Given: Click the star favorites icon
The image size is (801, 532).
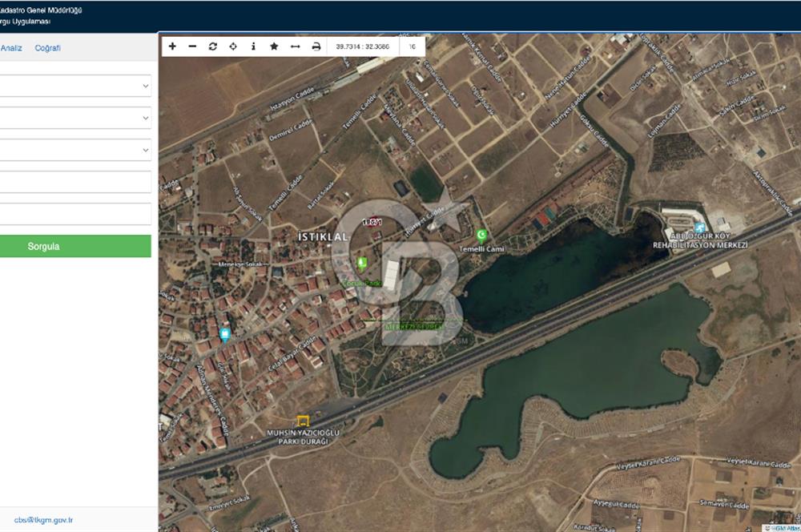Looking at the screenshot, I should click(274, 46).
